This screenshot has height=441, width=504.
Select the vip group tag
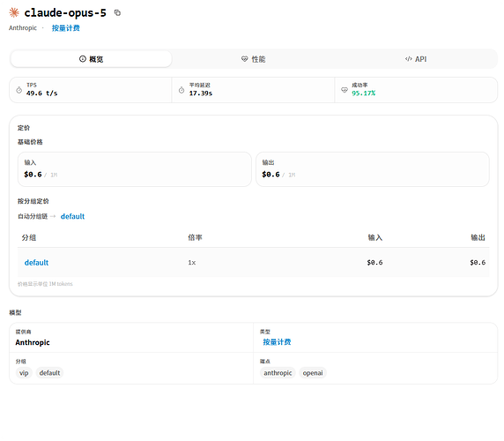click(24, 373)
